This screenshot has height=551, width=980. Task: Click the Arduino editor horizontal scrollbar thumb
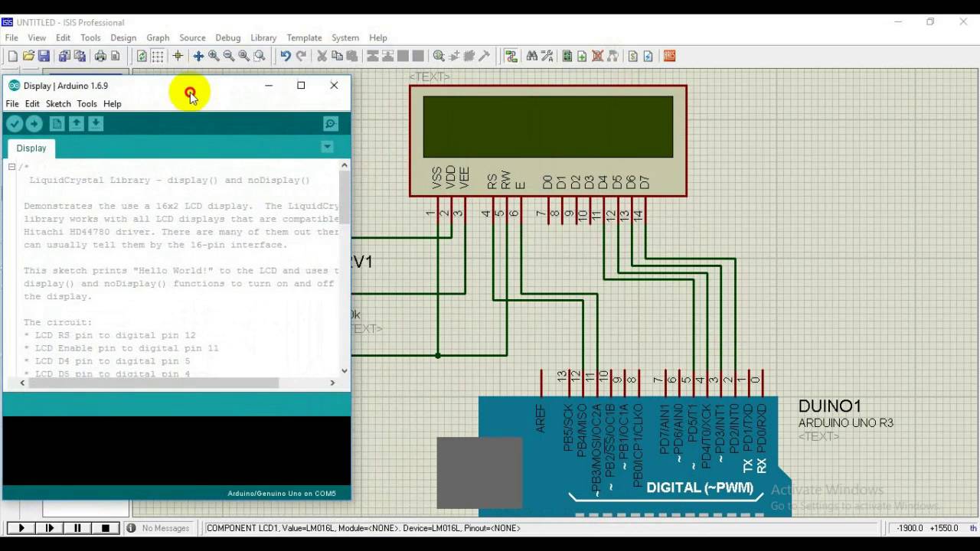(154, 383)
